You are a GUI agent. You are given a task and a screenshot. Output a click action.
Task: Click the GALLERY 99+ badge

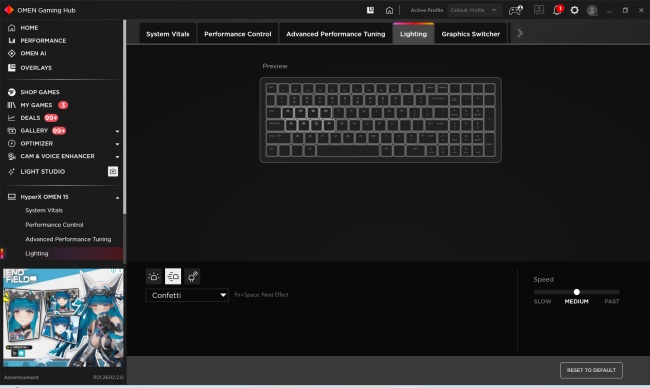pos(59,131)
